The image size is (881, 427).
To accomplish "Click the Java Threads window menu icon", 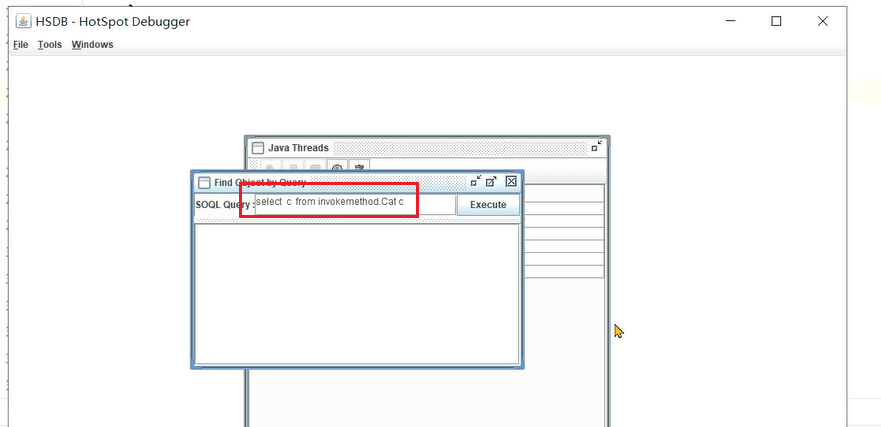I will click(x=258, y=148).
